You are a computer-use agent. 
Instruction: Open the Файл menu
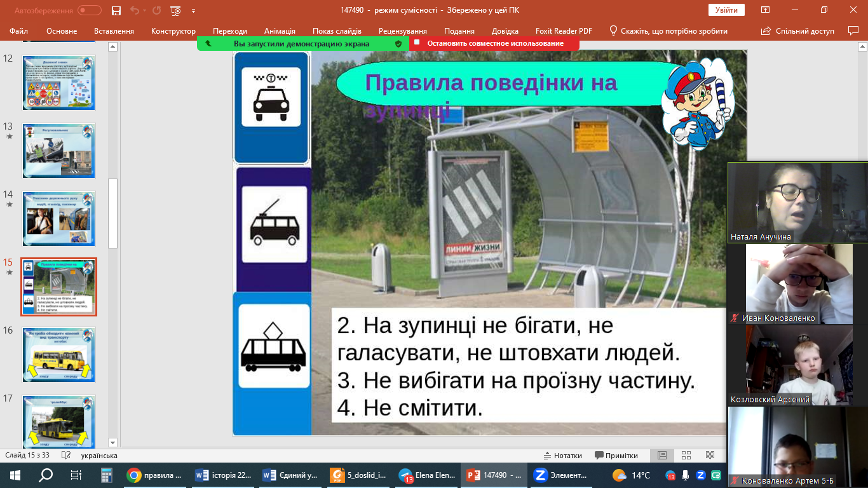tap(19, 30)
